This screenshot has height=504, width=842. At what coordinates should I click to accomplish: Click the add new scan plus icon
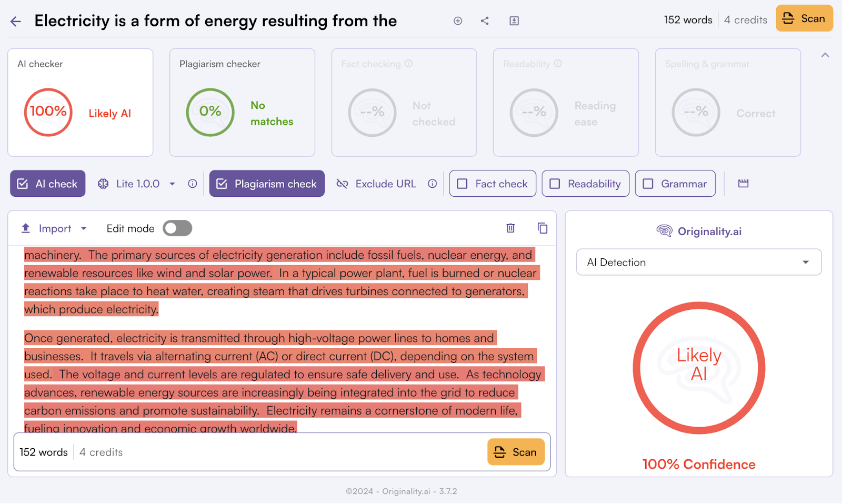click(x=458, y=21)
